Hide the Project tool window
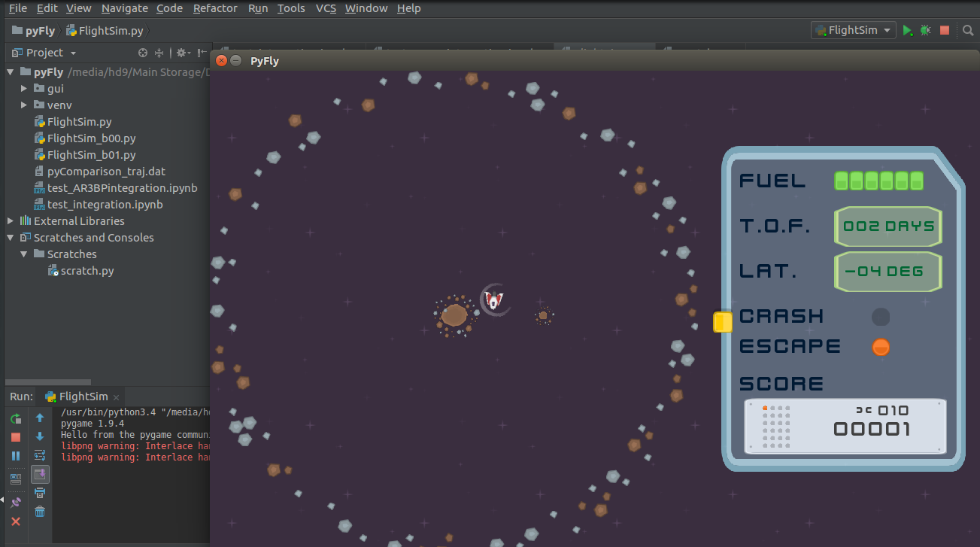The height and width of the screenshot is (547, 980). click(x=202, y=53)
